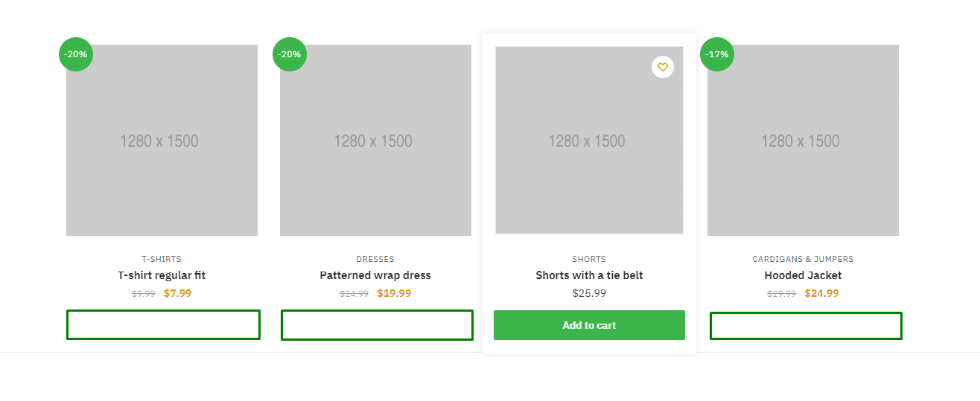Click the outlined button below Patterned wrap dress

point(377,325)
